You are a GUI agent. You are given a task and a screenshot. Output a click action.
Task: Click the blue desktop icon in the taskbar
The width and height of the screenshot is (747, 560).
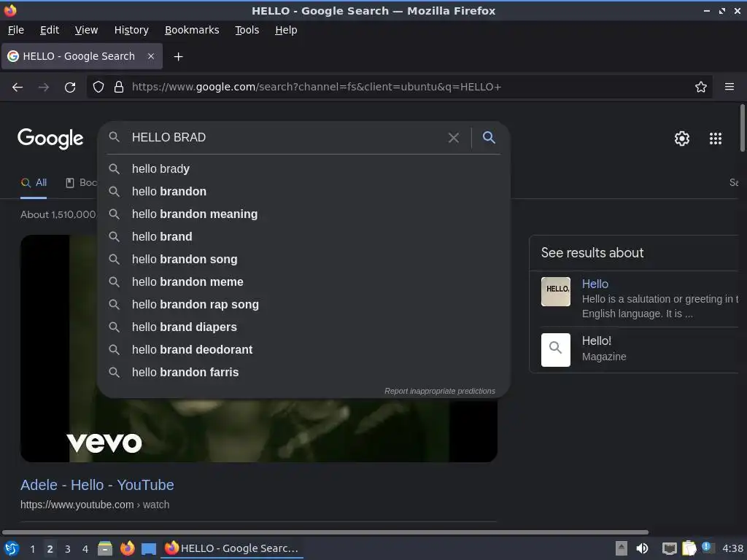(x=149, y=549)
